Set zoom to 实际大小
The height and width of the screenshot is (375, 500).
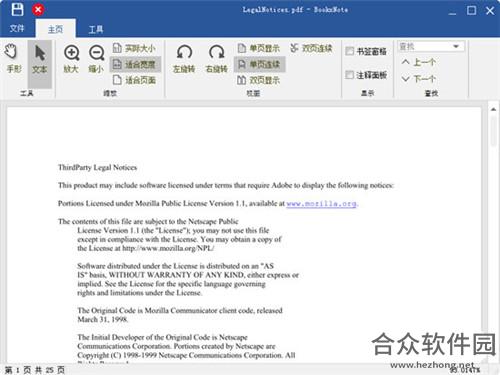(x=134, y=48)
